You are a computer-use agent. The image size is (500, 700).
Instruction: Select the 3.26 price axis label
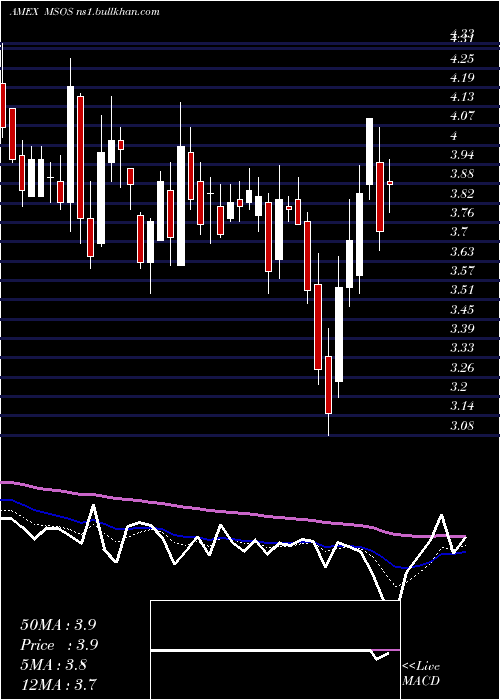click(462, 367)
